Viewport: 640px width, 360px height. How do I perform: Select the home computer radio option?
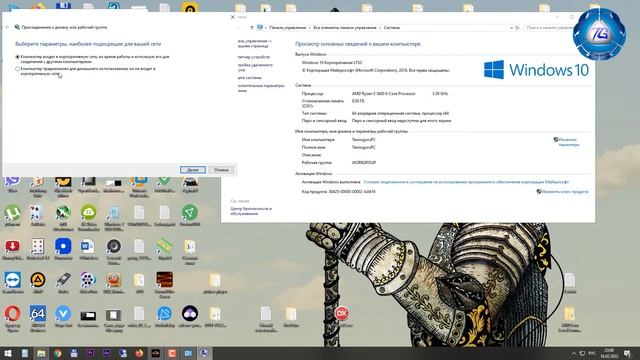point(18,69)
